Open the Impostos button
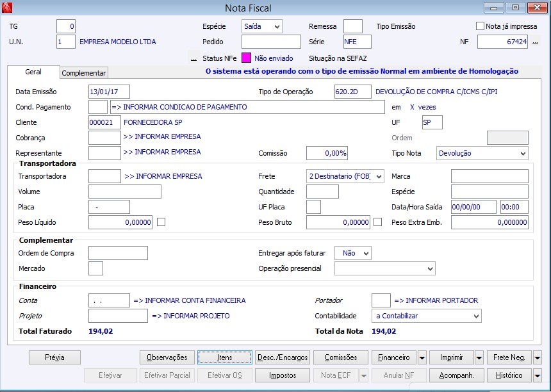This screenshot has height=392, width=551. 283,375
